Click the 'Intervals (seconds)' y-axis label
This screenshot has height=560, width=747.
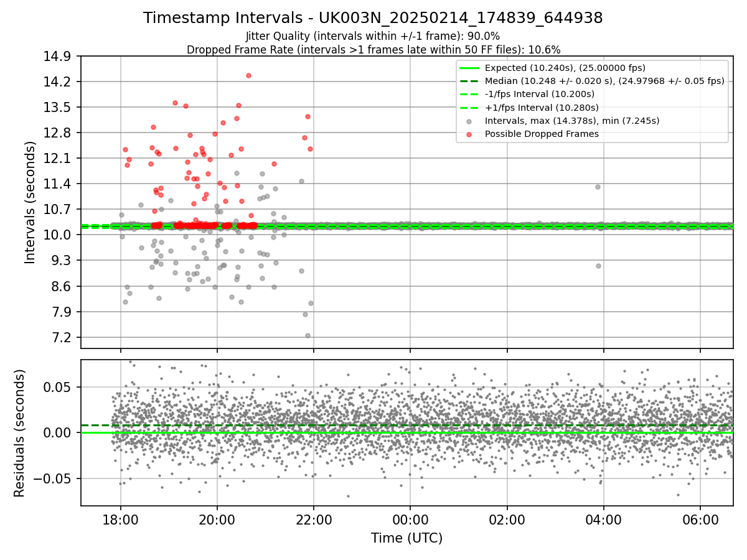tap(31, 202)
